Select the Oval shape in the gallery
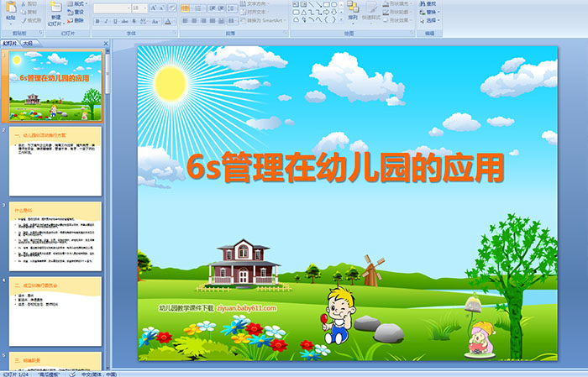This screenshot has height=377, width=588. coord(334,4)
